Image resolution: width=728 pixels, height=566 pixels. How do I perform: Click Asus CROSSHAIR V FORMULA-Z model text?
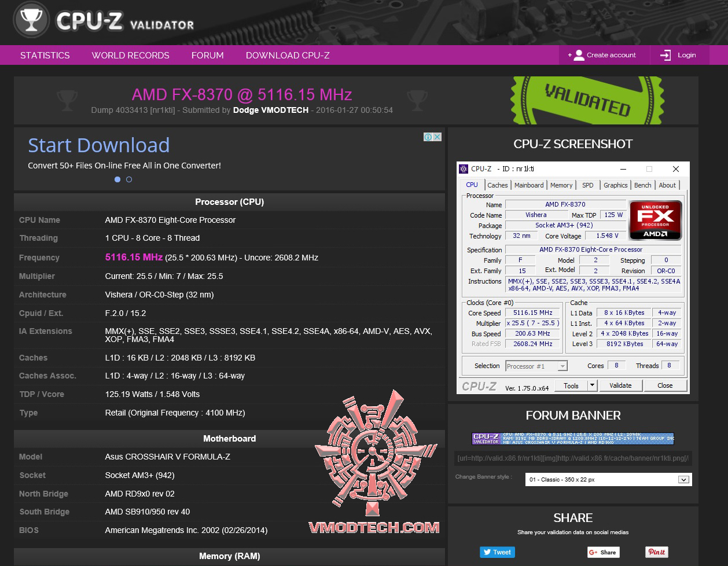click(x=168, y=457)
